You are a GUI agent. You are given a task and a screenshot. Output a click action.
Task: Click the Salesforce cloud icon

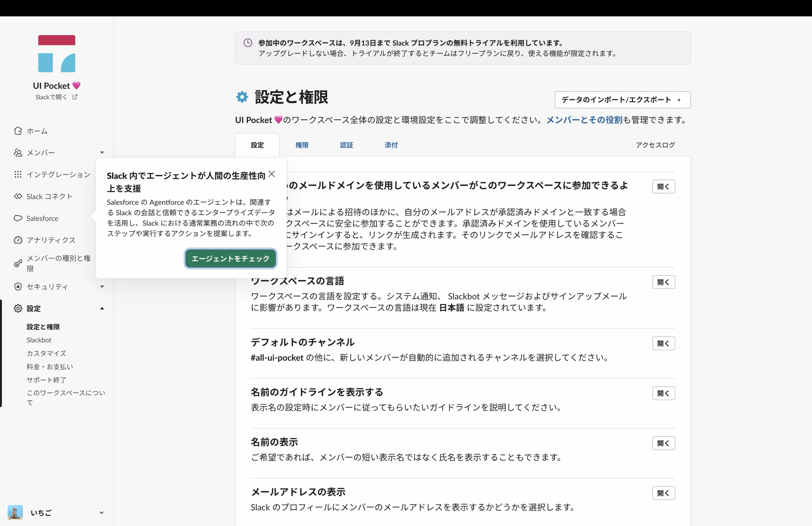[18, 218]
